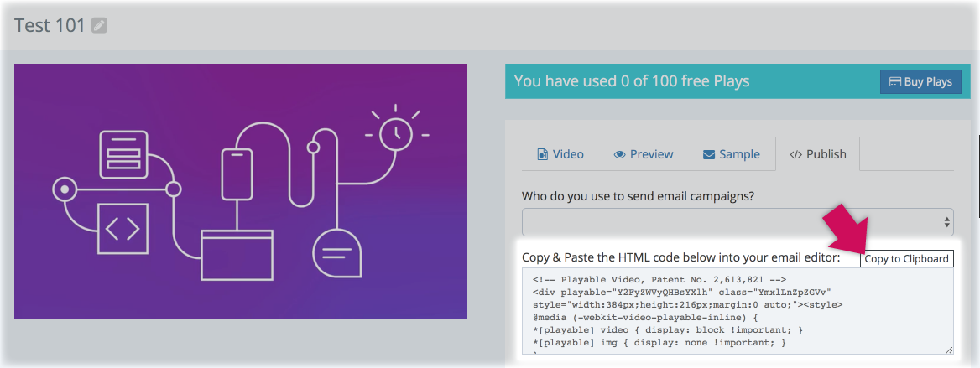Open the Preview tab

(643, 154)
